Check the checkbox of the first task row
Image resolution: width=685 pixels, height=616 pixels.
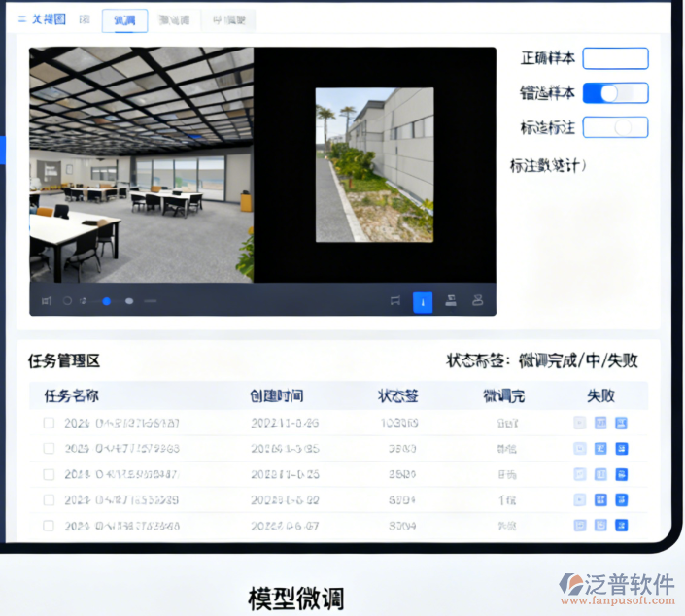coord(49,423)
